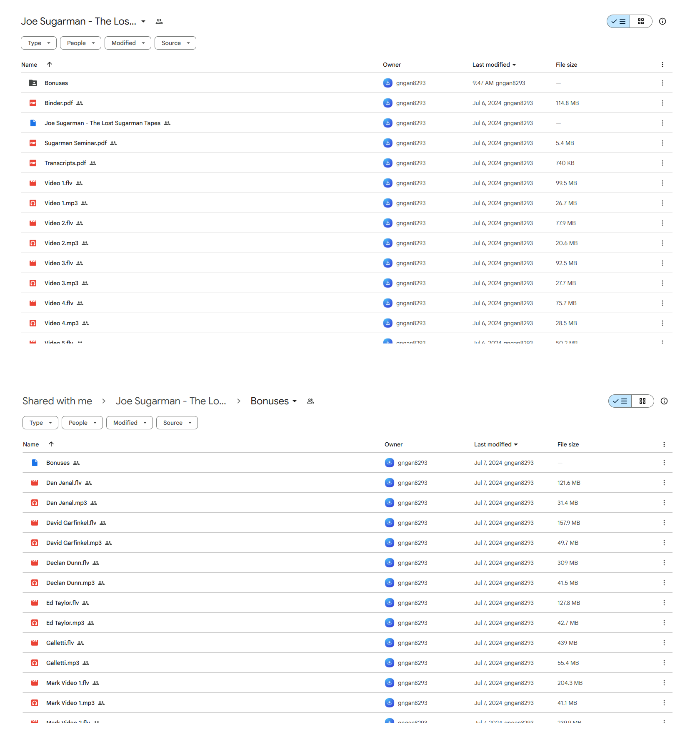Click 439 MB size of Galletti.flv
This screenshot has height=747, width=700.
567,643
